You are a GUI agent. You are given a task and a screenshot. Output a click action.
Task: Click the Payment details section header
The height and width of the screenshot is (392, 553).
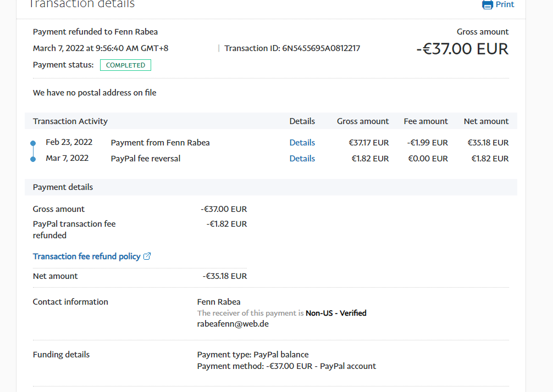63,187
